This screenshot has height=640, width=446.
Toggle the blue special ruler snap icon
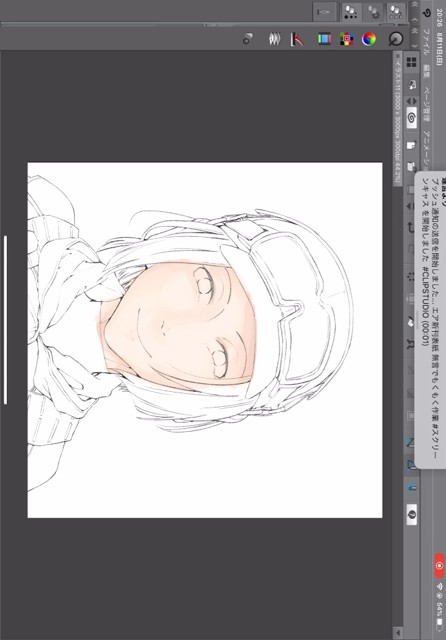410,464
